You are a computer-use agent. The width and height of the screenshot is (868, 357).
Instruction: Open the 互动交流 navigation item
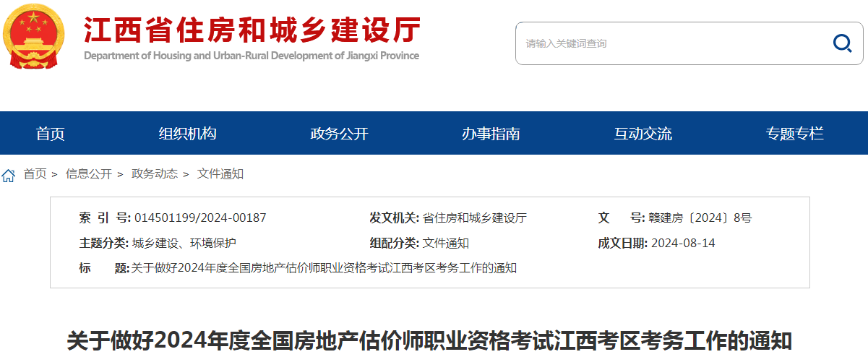point(643,134)
